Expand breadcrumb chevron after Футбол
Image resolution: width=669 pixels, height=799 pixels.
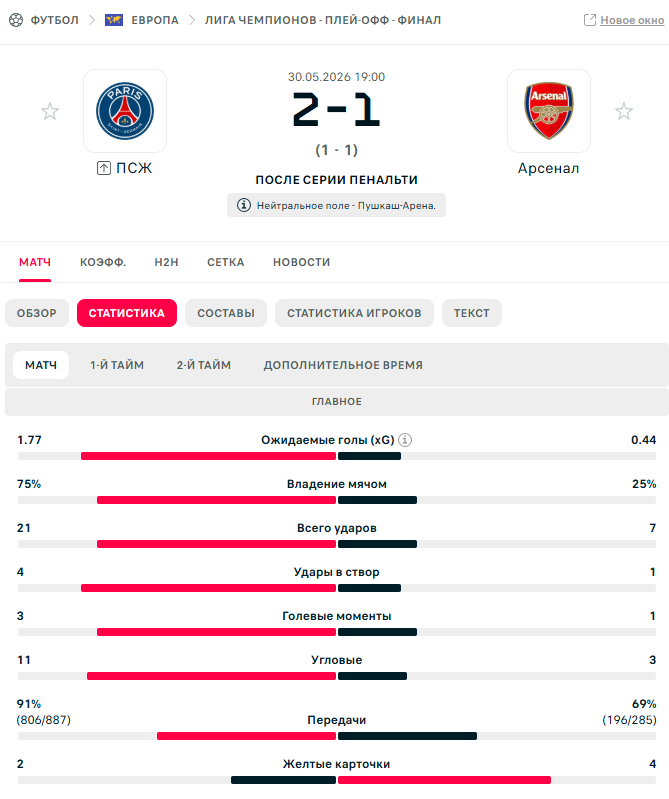[x=92, y=20]
